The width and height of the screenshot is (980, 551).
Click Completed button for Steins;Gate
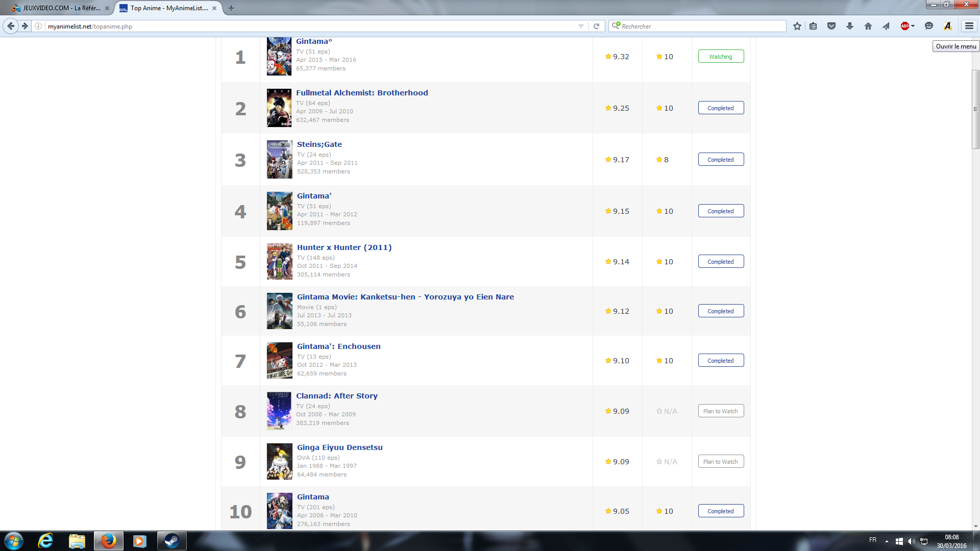(x=721, y=160)
